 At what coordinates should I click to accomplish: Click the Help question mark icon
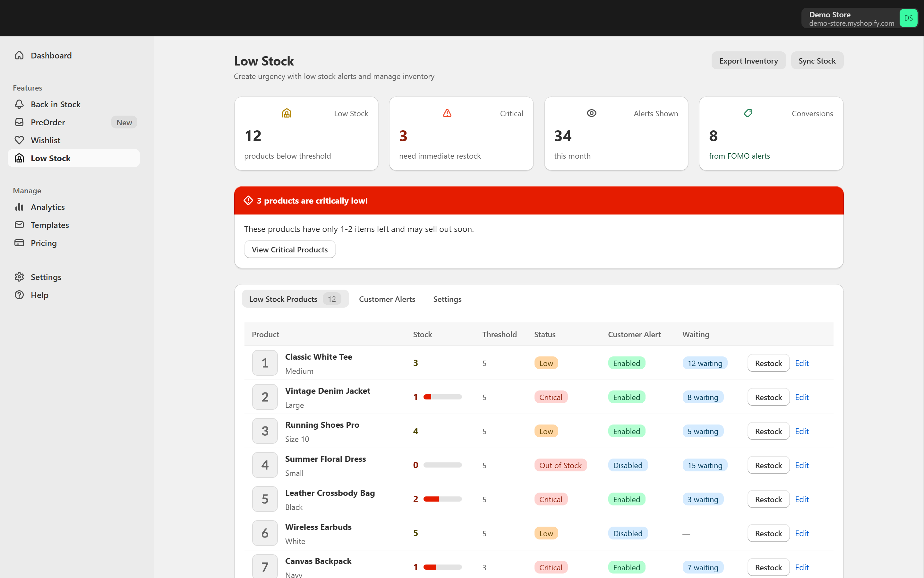point(19,295)
